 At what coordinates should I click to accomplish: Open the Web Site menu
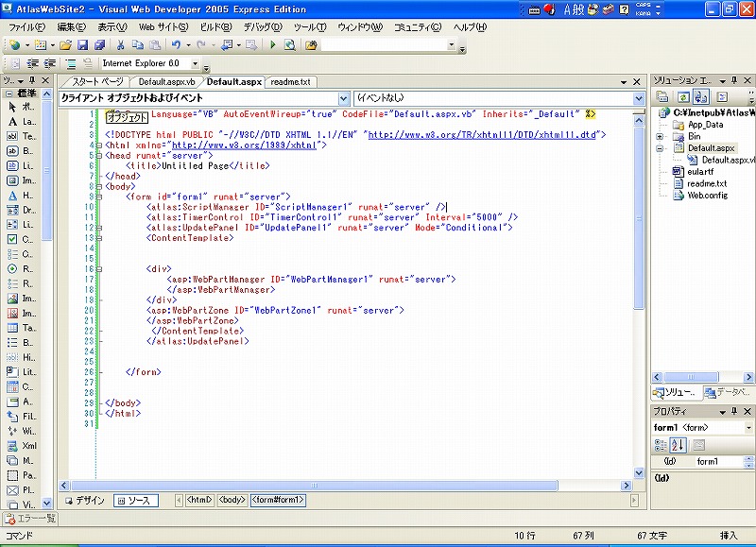coord(163,27)
